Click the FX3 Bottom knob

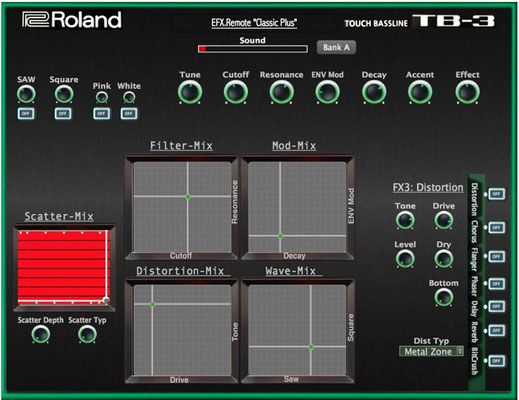tap(444, 297)
